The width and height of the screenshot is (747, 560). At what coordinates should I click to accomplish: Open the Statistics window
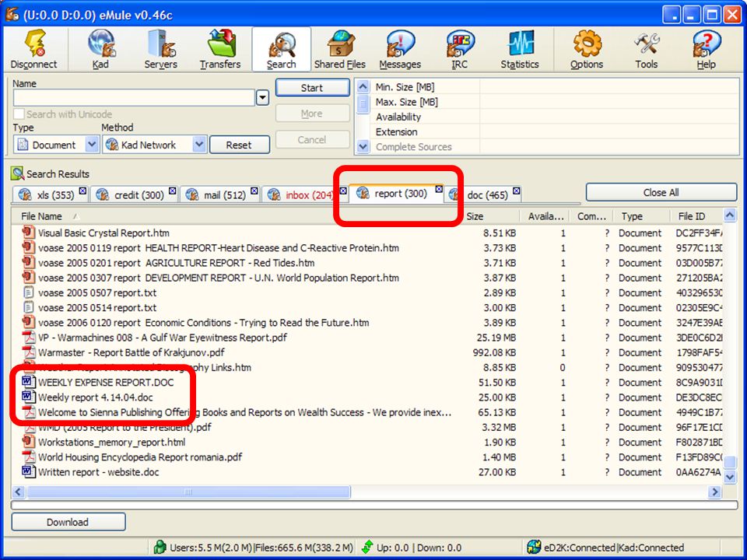(520, 49)
